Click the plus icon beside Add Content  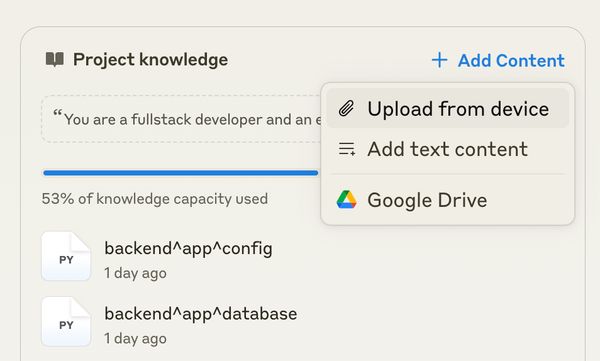click(x=440, y=60)
